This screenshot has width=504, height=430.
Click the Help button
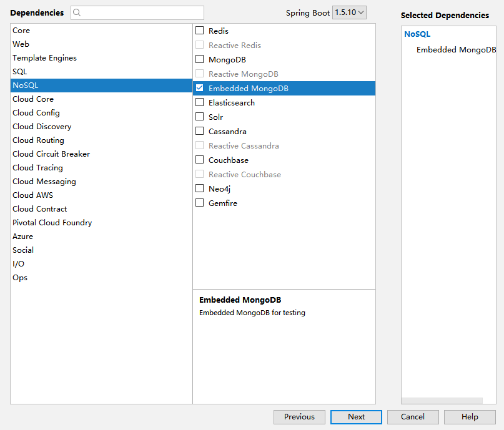[x=470, y=417]
